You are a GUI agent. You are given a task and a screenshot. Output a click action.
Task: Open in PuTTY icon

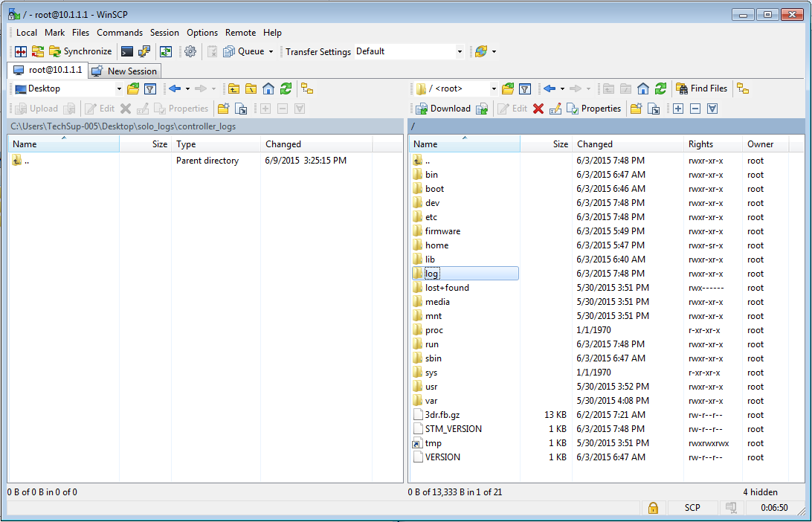[144, 51]
